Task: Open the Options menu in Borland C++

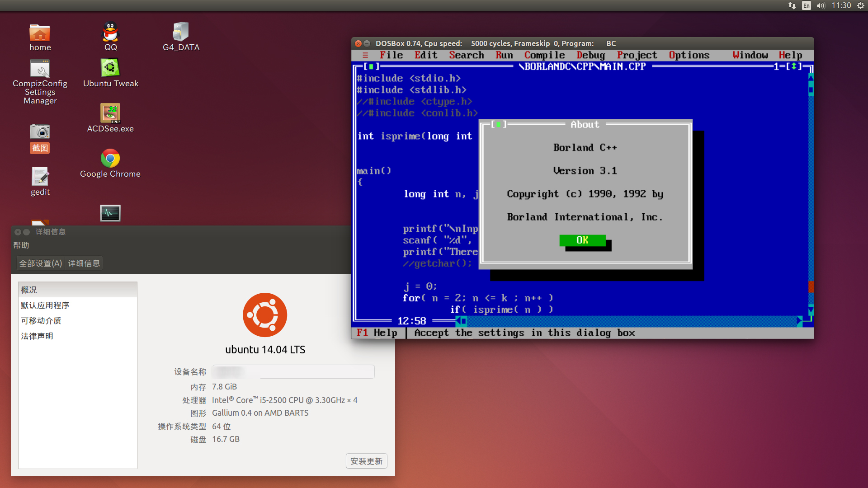Action: pyautogui.click(x=689, y=55)
